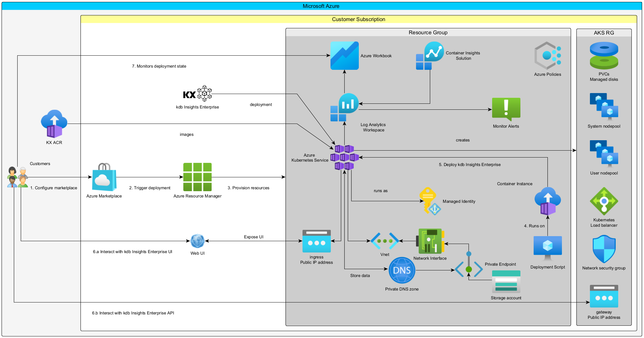The image size is (644, 338).
Task: Click the Managed Identity key icon
Action: pyautogui.click(x=430, y=201)
